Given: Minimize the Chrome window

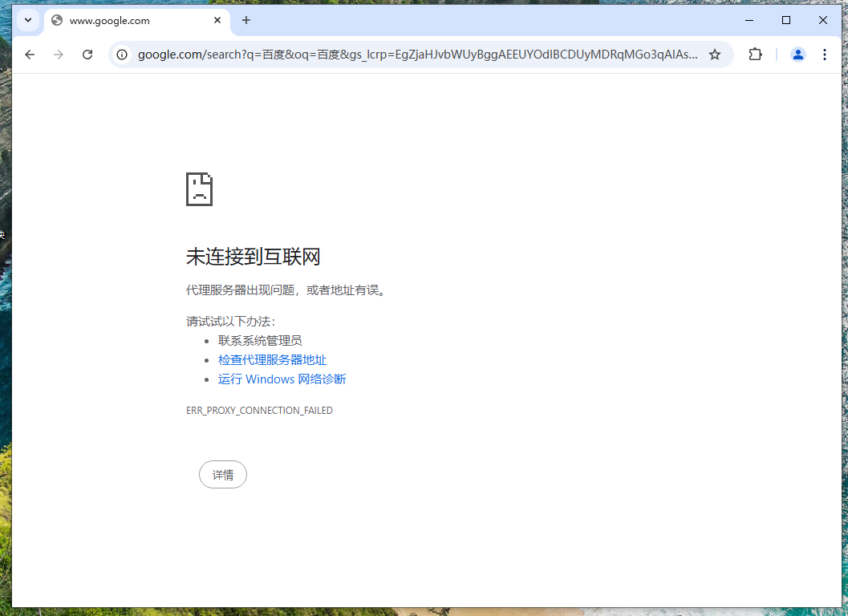Looking at the screenshot, I should pos(749,20).
